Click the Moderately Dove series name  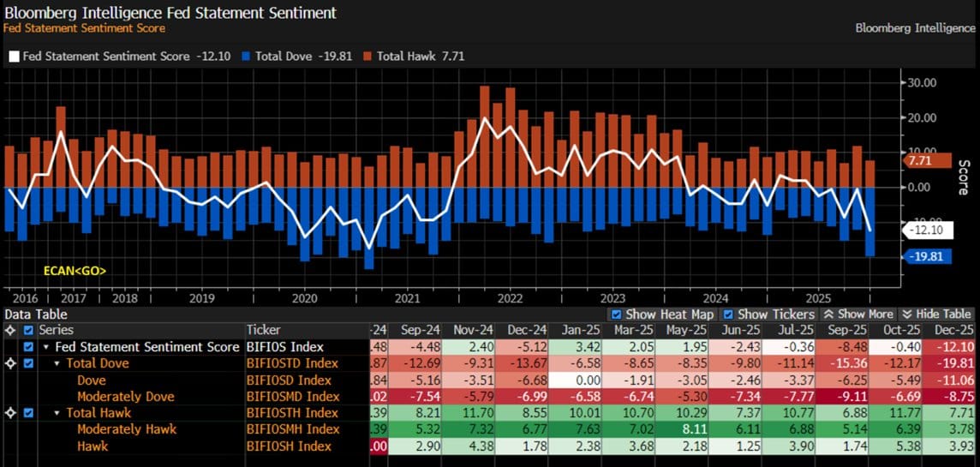point(126,397)
